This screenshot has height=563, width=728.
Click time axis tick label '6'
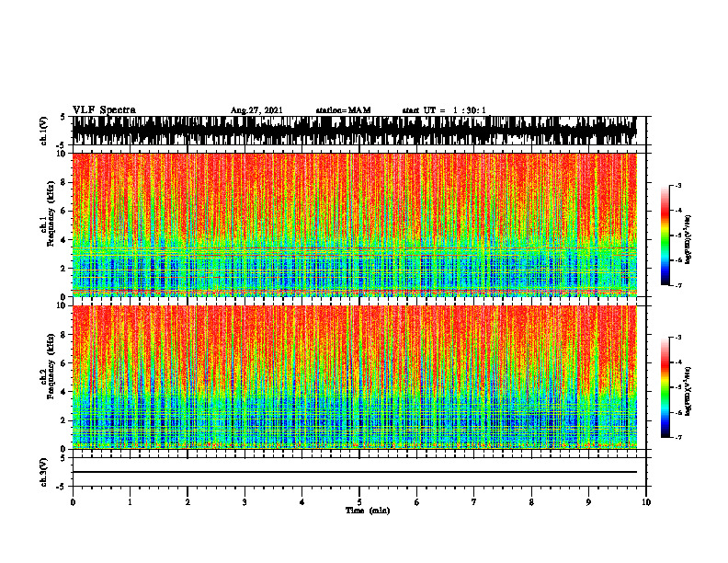point(417,502)
